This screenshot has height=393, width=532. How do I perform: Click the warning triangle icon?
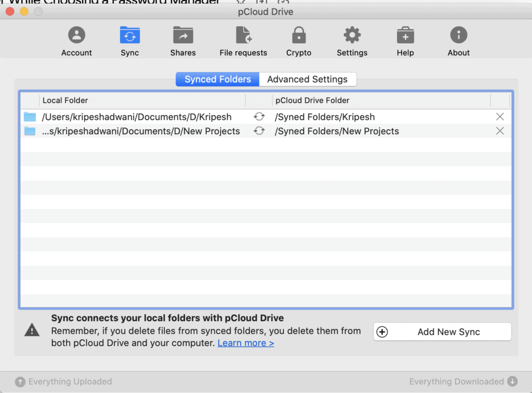coord(32,330)
